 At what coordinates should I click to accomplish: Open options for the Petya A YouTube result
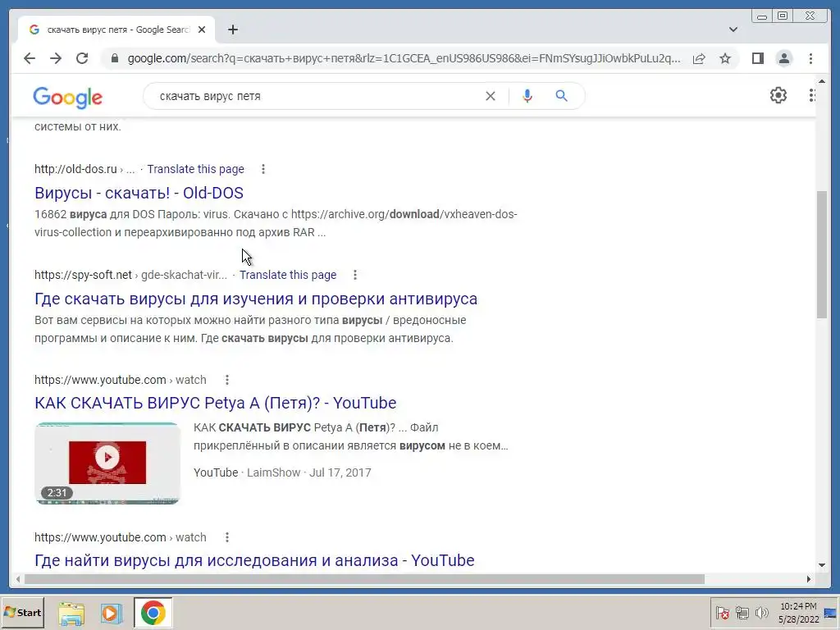point(227,380)
